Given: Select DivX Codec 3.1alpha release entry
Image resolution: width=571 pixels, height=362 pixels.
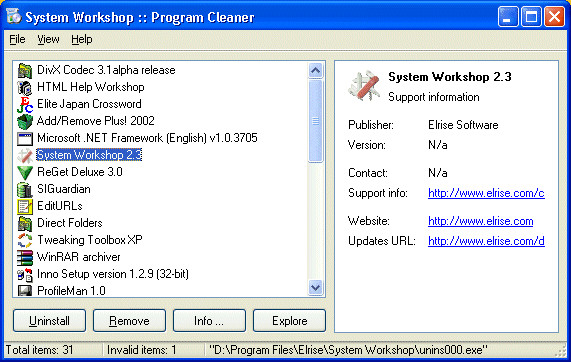Looking at the screenshot, I should (106, 70).
